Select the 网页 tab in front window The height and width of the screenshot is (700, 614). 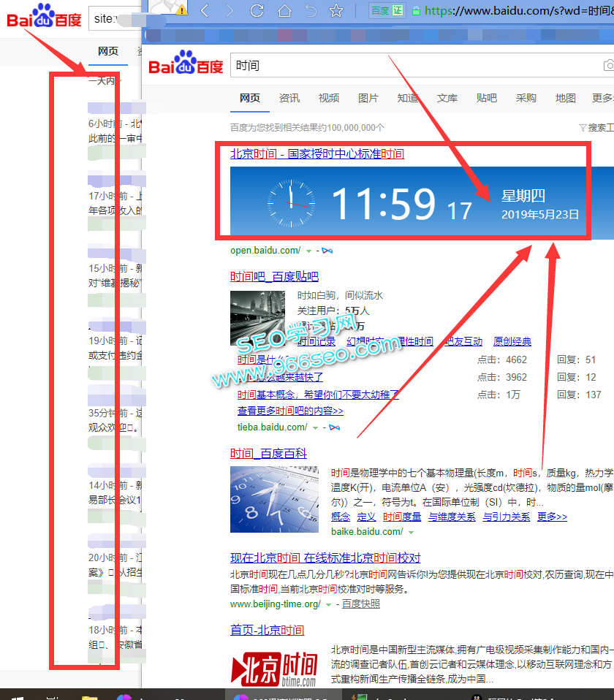(249, 98)
